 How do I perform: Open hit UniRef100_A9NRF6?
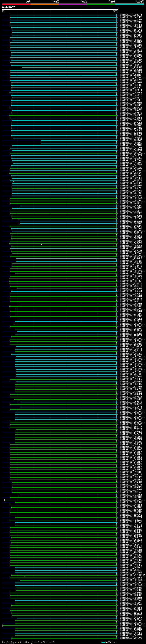tap(131, 25)
